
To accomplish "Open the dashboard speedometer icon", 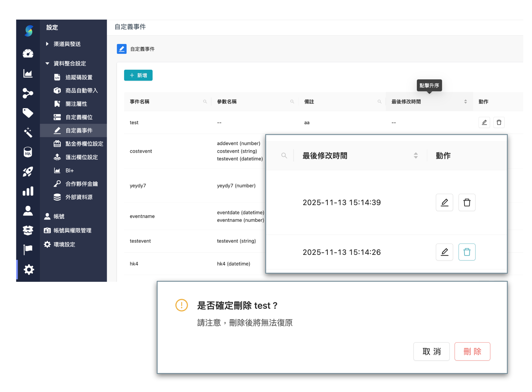I will [x=28, y=53].
